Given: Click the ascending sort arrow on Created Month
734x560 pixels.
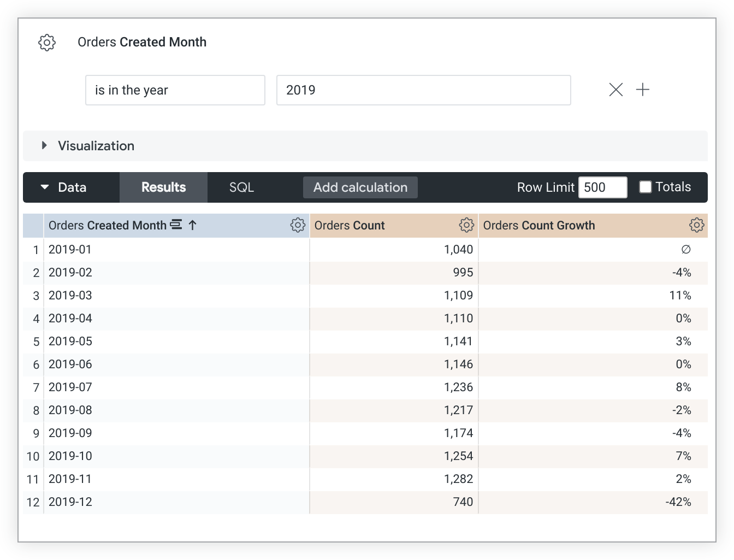Looking at the screenshot, I should click(193, 225).
